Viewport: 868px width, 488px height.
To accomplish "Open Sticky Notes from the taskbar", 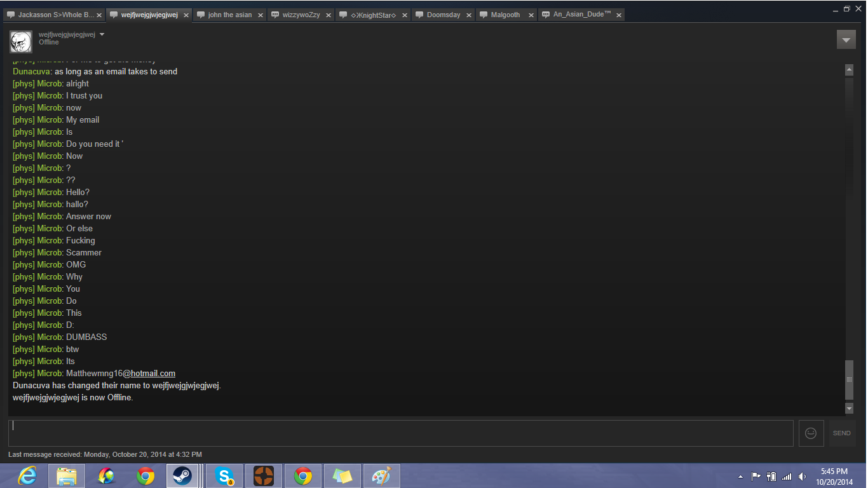I will (342, 475).
